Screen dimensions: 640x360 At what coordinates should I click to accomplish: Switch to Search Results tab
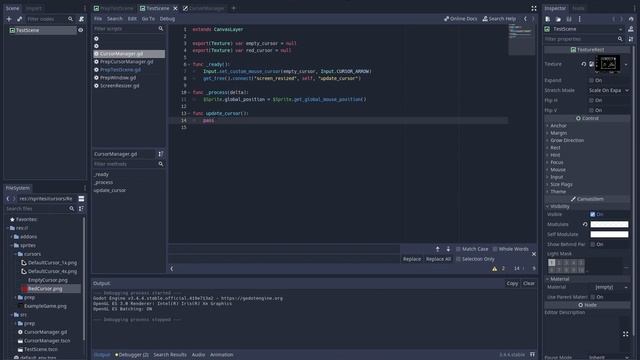[170, 355]
